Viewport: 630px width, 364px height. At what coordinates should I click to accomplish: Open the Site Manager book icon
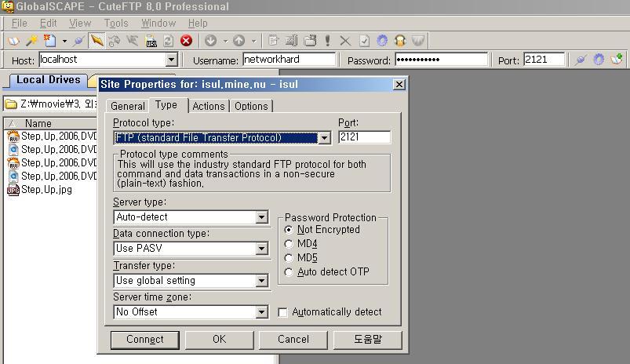pos(13,41)
